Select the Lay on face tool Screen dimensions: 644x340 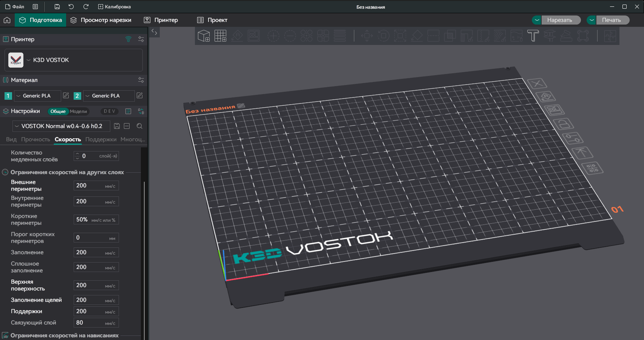pyautogui.click(x=417, y=36)
